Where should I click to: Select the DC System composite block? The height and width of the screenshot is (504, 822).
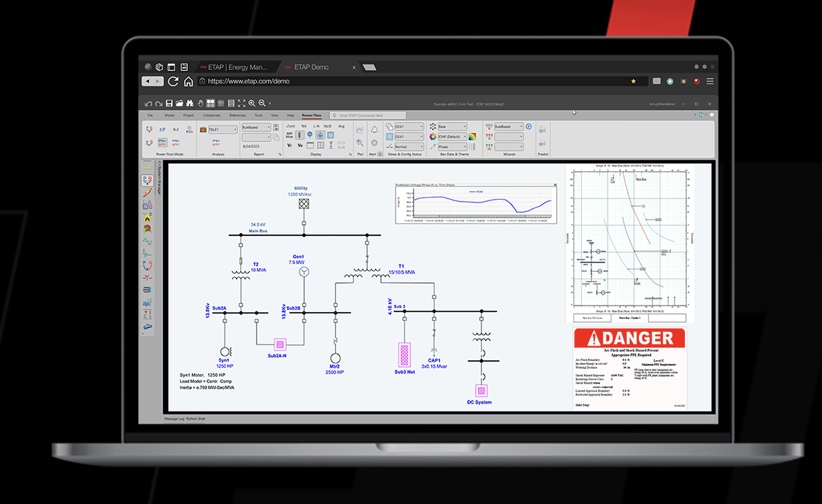pyautogui.click(x=480, y=390)
